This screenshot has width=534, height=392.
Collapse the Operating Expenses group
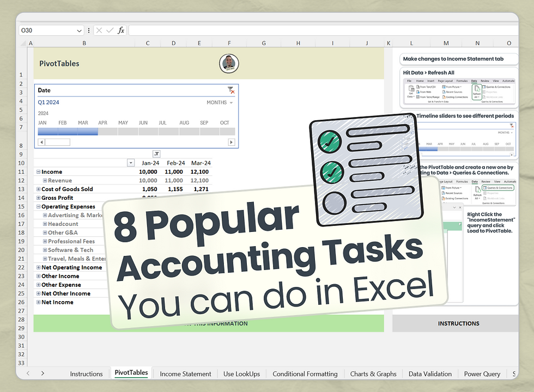[39, 206]
